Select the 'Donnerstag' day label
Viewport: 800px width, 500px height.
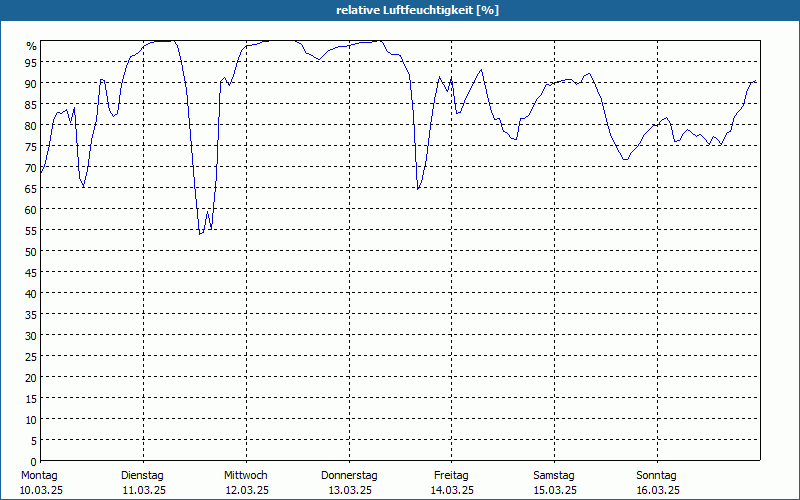[x=349, y=475]
